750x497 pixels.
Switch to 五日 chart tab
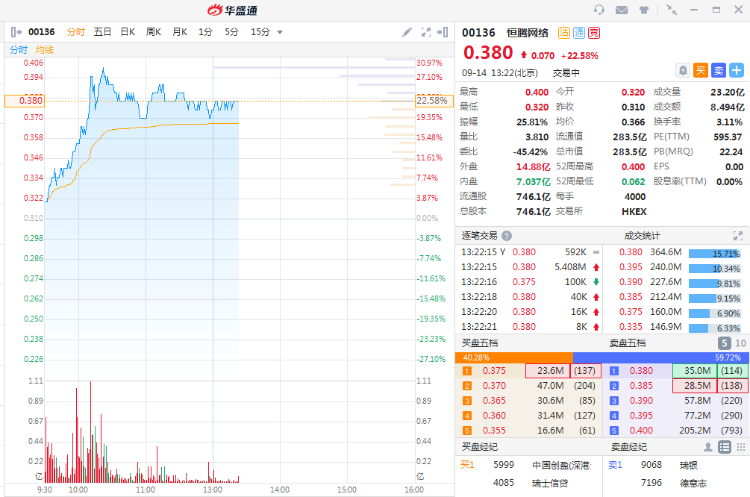coord(102,32)
